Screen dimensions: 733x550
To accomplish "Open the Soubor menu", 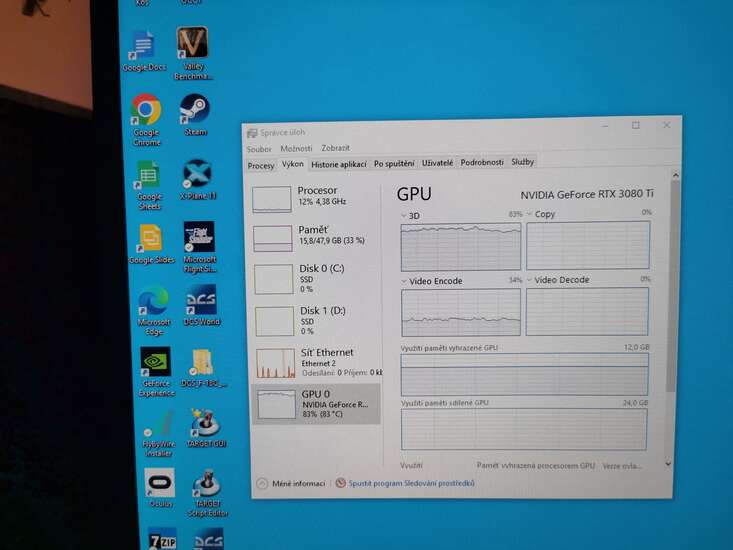I will 259,149.
